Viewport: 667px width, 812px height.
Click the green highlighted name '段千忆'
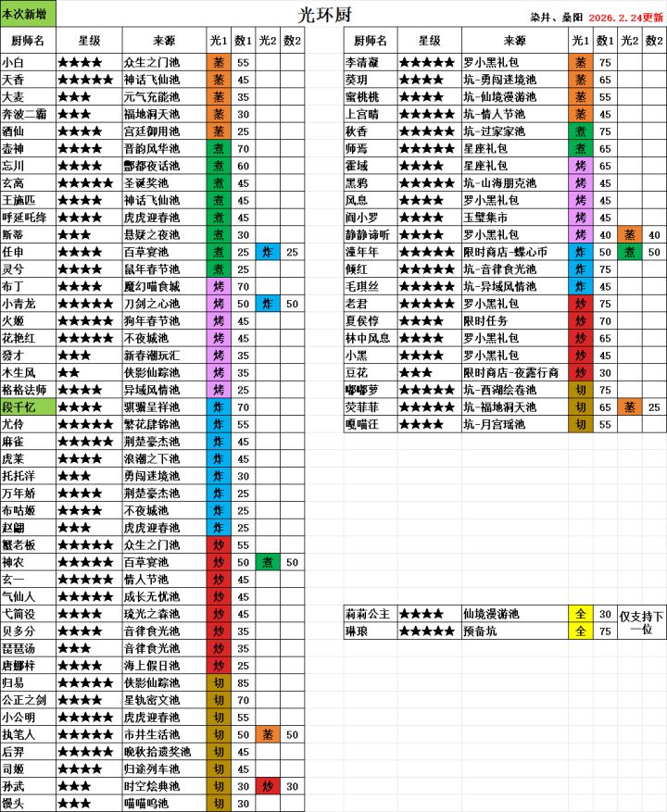(x=28, y=407)
